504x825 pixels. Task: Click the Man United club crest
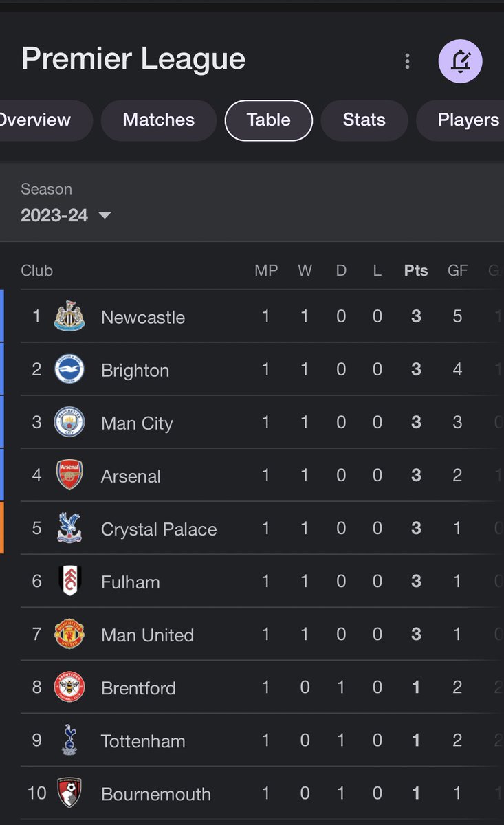pos(69,634)
